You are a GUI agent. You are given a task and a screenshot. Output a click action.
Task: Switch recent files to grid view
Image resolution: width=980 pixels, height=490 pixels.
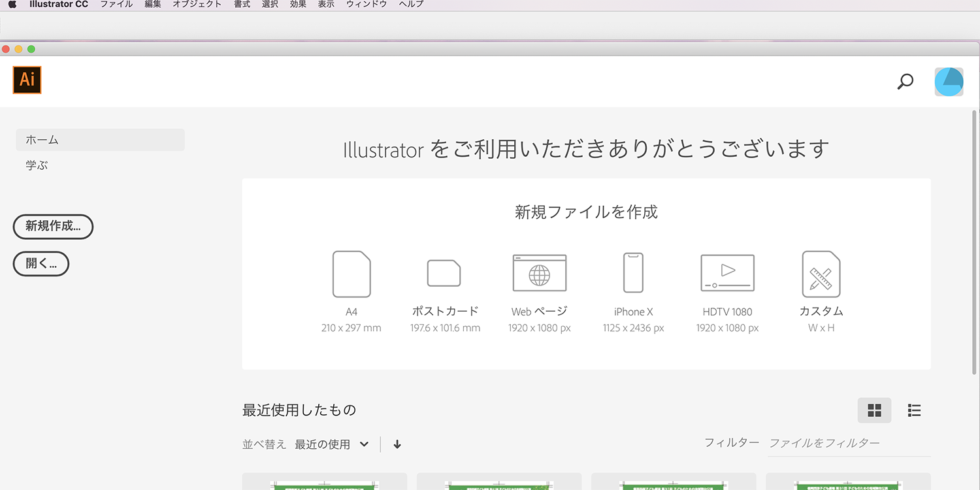coord(874,410)
